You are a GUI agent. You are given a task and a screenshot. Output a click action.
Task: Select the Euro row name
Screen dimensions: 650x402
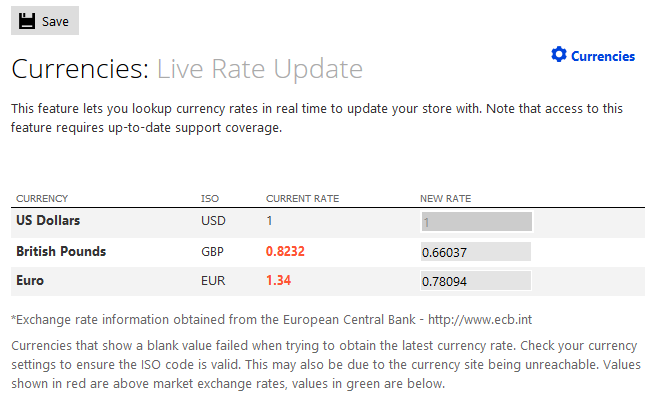pos(30,280)
